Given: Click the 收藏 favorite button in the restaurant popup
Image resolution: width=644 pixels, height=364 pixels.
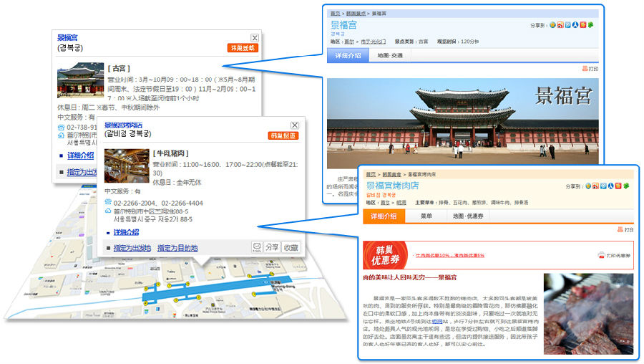Looking at the screenshot, I should pyautogui.click(x=291, y=247).
